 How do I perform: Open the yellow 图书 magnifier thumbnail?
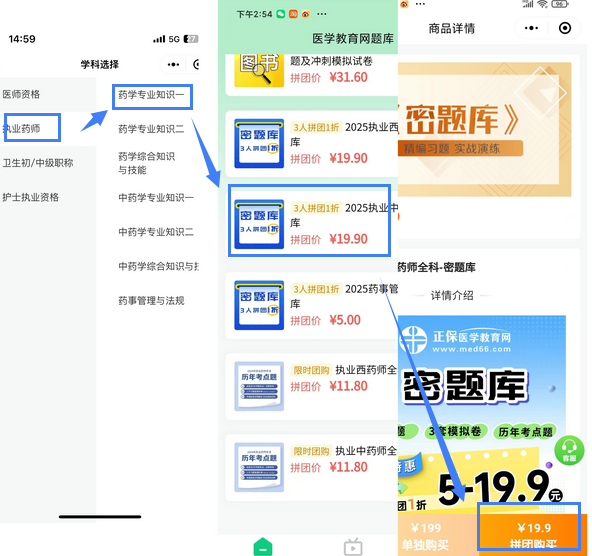[x=259, y=70]
